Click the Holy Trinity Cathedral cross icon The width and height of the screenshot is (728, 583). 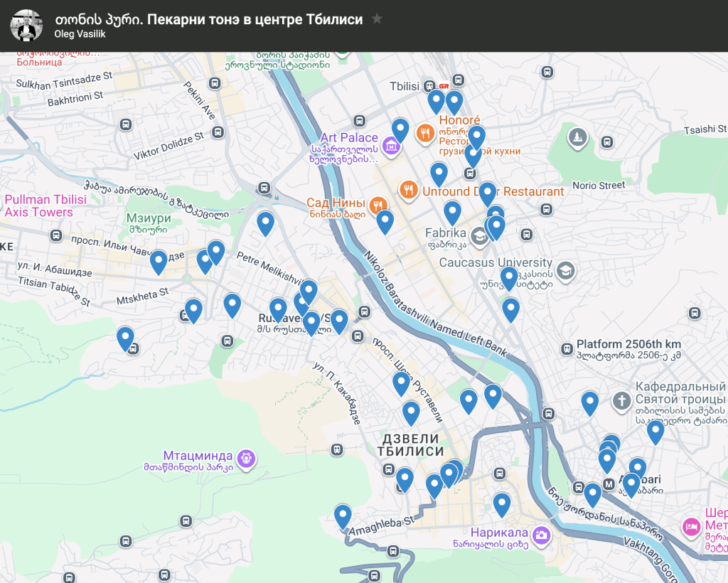621,400
